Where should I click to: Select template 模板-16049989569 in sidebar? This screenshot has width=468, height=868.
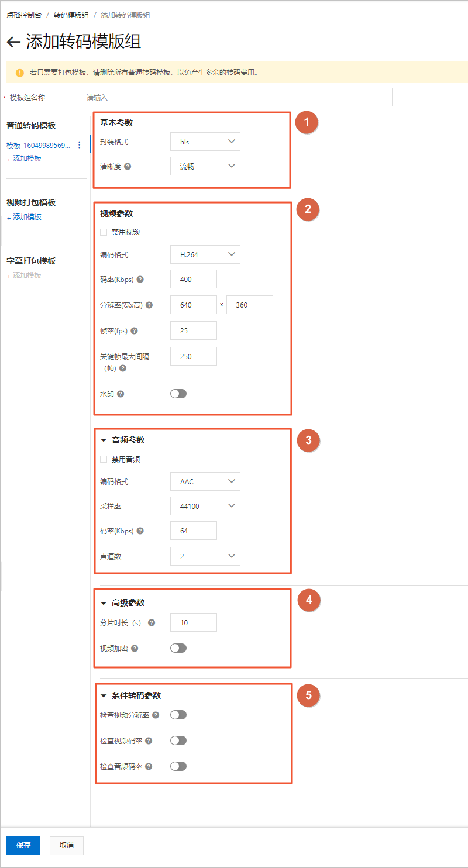click(x=39, y=145)
